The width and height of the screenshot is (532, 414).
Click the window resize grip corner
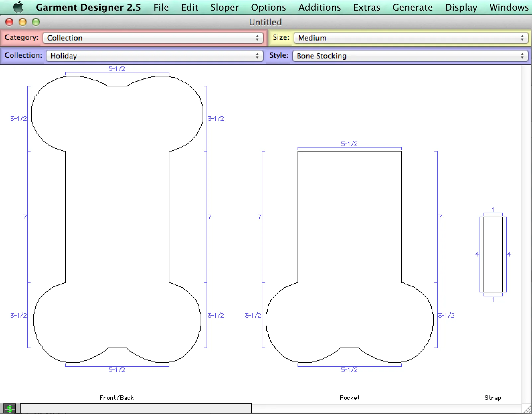(x=527, y=409)
